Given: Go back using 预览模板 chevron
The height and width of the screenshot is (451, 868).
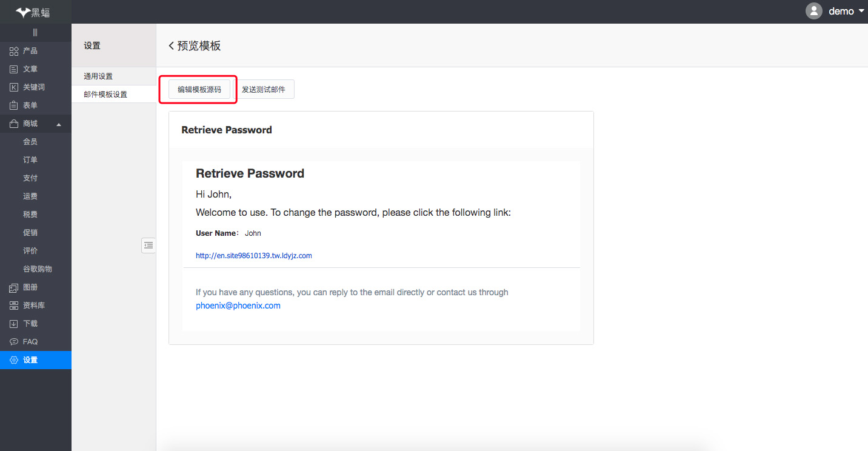Looking at the screenshot, I should (172, 45).
